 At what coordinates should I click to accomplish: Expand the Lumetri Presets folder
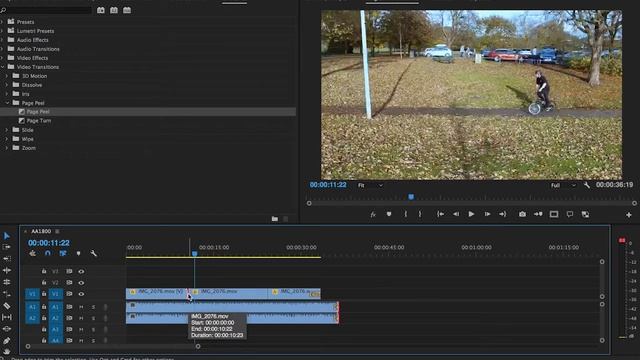point(2,31)
